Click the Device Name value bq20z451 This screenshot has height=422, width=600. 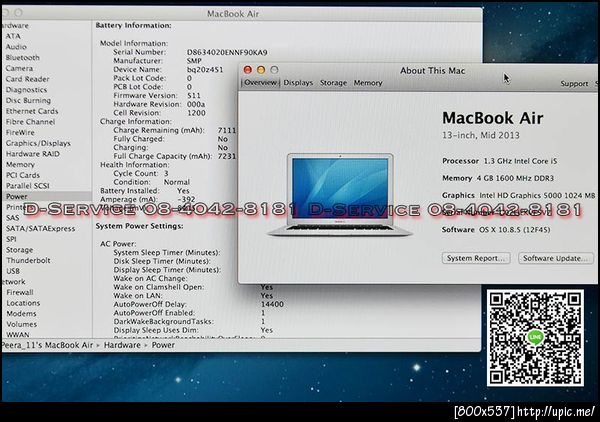205,70
